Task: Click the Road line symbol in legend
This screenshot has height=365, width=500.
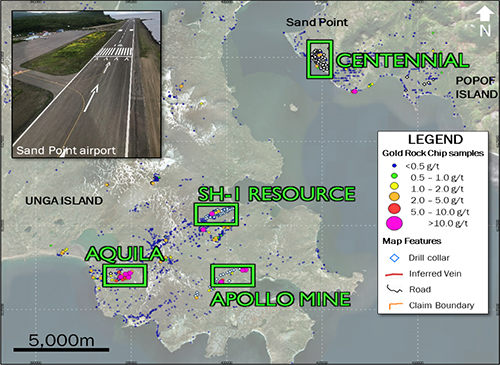Action: point(394,289)
